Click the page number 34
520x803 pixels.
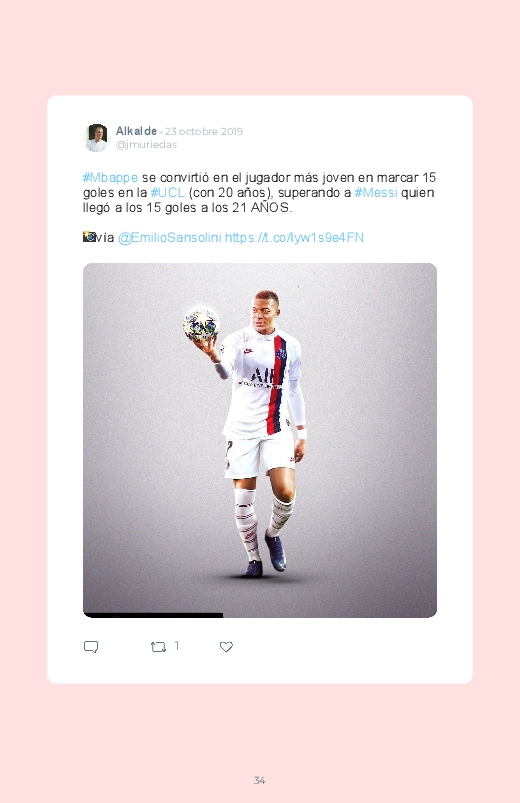point(260,780)
